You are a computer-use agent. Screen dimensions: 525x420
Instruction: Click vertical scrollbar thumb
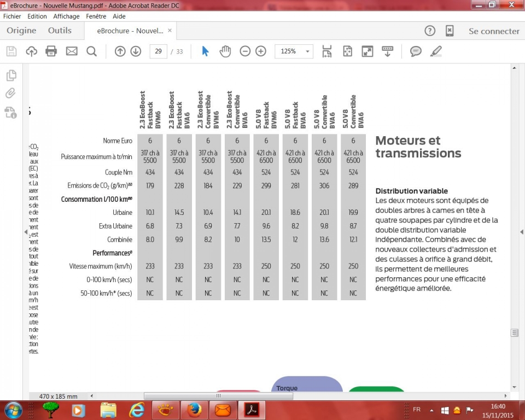click(x=514, y=332)
